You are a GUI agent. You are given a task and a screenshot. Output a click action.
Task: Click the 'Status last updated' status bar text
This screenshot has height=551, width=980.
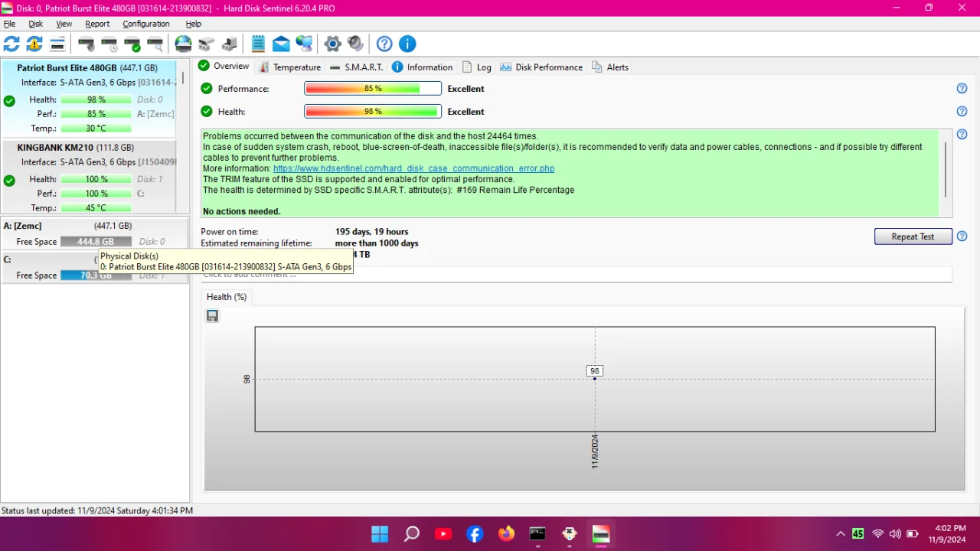(97, 510)
